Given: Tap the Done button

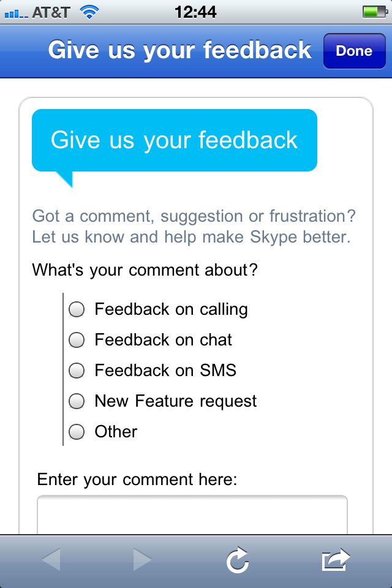Looking at the screenshot, I should 354,51.
